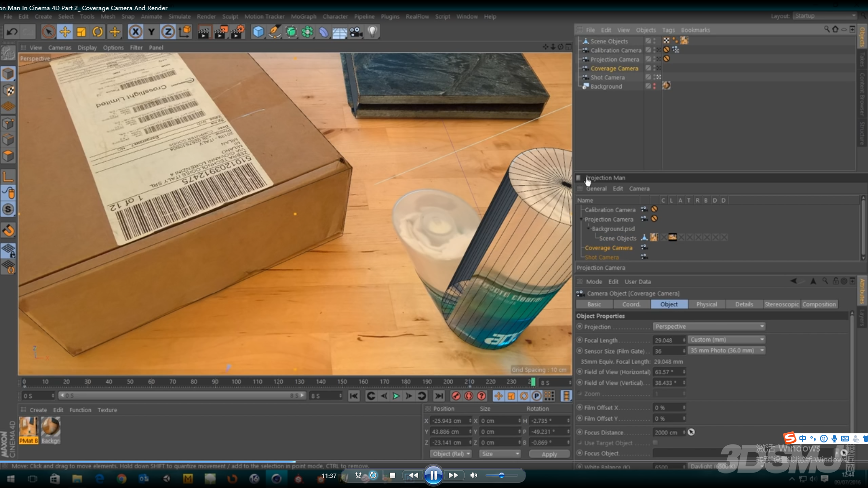Open material manager Texture menu
This screenshot has height=488, width=868.
point(107,410)
